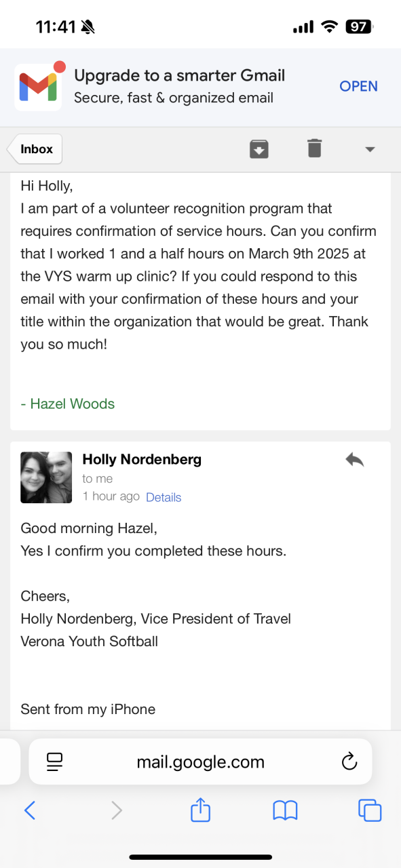Navigate back in Safari

(x=29, y=810)
